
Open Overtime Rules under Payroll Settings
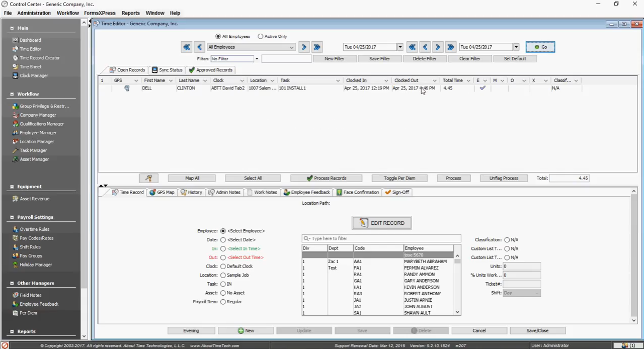click(x=34, y=229)
